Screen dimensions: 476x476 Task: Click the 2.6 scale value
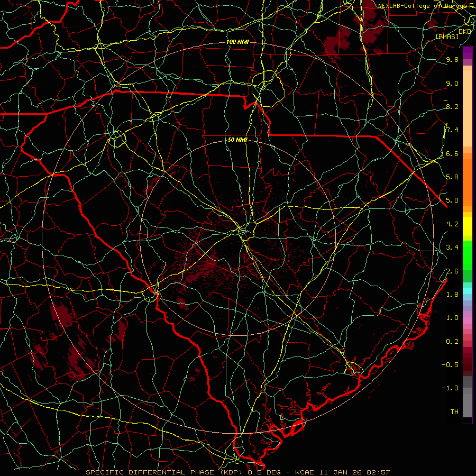pos(452,271)
